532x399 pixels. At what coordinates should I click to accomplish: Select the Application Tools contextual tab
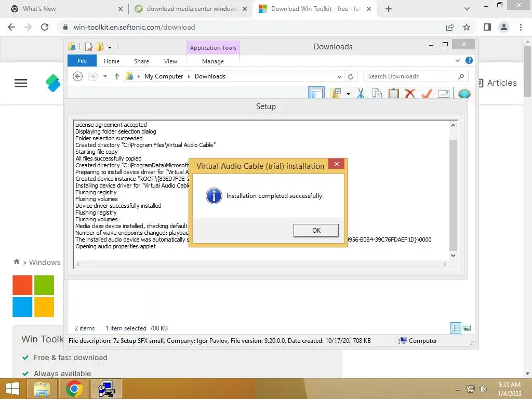(213, 48)
